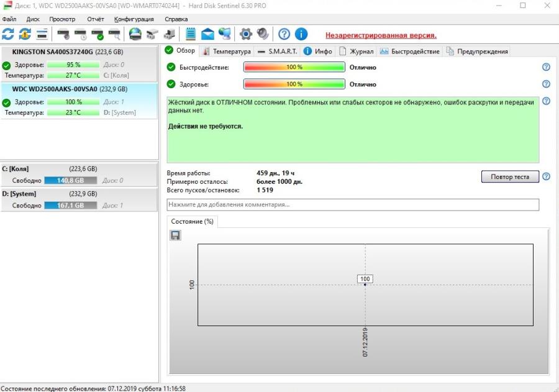The height and width of the screenshot is (392, 559).
Task: Click help icon beside the Здоровье bar
Action: click(546, 84)
